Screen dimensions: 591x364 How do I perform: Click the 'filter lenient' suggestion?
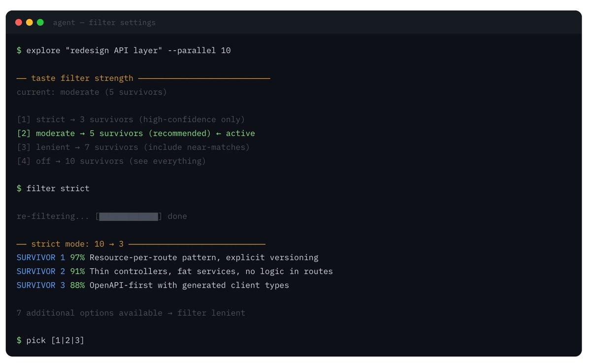click(211, 313)
